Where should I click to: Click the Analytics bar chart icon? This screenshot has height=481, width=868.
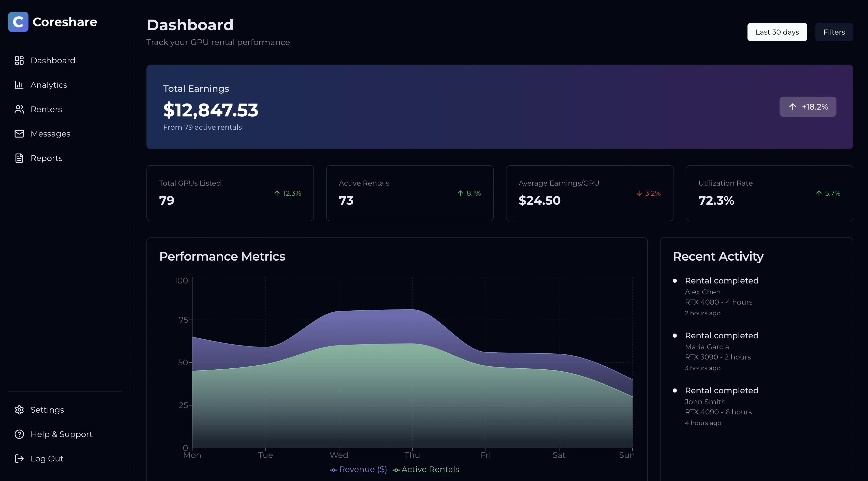tap(19, 85)
